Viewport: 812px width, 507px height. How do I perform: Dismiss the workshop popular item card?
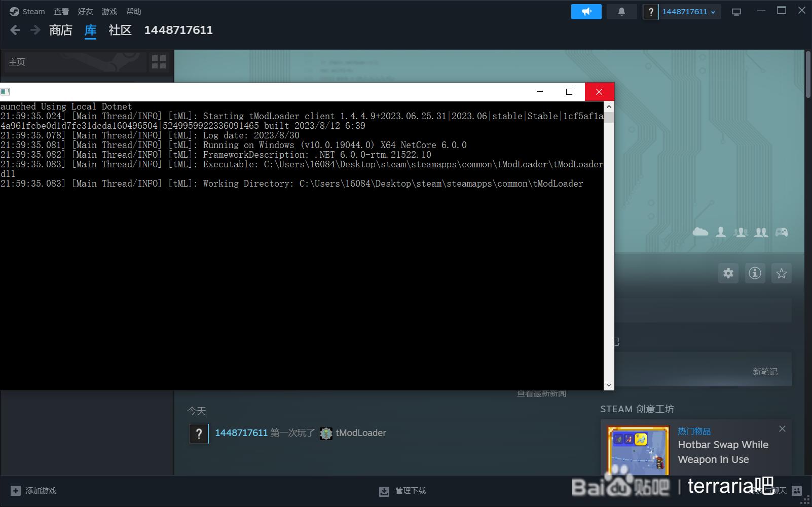(782, 429)
